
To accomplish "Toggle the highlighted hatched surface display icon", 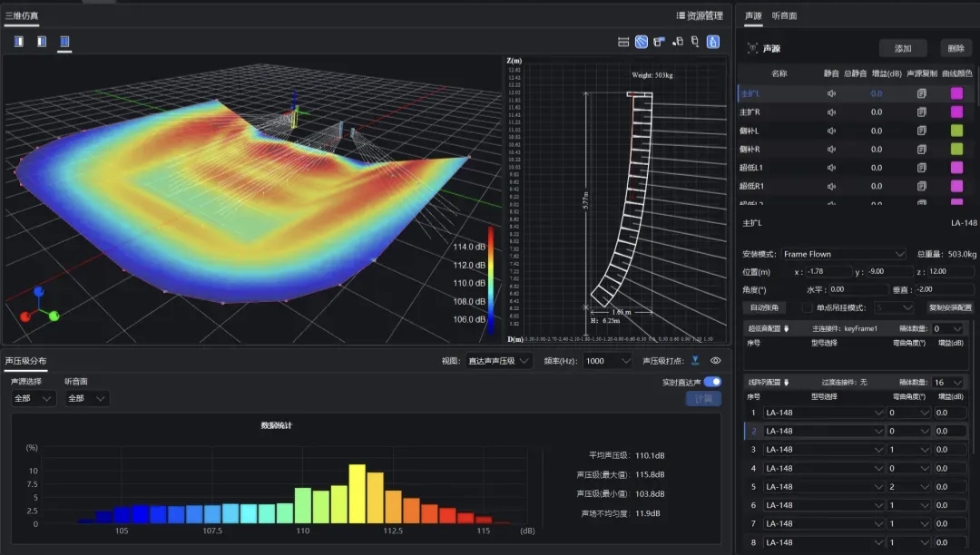I will click(x=641, y=42).
